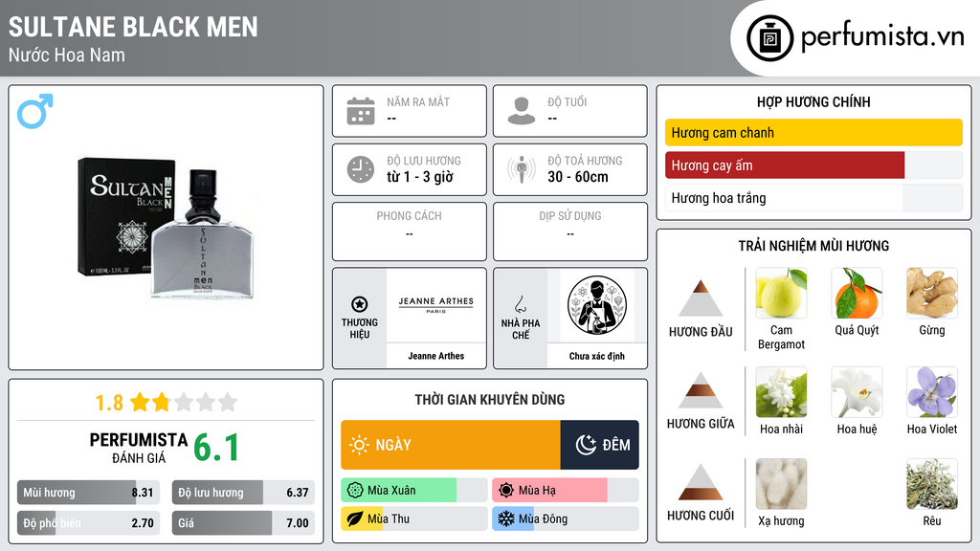The height and width of the screenshot is (551, 980).
Task: Click the Phong cách style box
Action: coord(410,231)
